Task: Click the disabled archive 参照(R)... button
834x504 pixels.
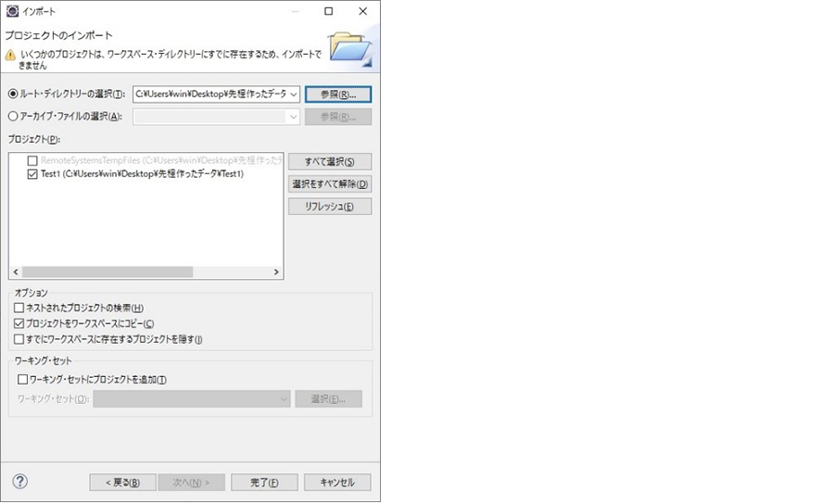Action: click(338, 117)
